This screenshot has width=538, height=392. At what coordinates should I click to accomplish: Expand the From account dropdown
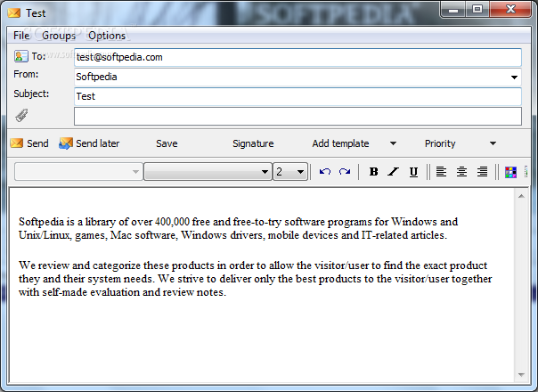click(514, 78)
